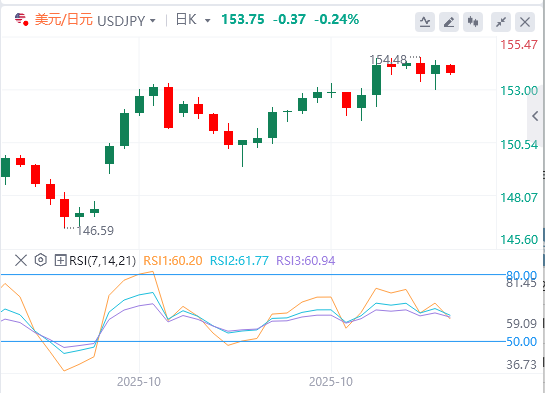This screenshot has width=545, height=393.
Task: Open the indicator line chart icon
Action: [x=425, y=22]
